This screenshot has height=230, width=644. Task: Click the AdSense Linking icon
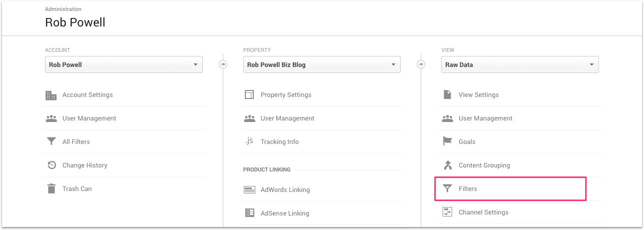[249, 213]
